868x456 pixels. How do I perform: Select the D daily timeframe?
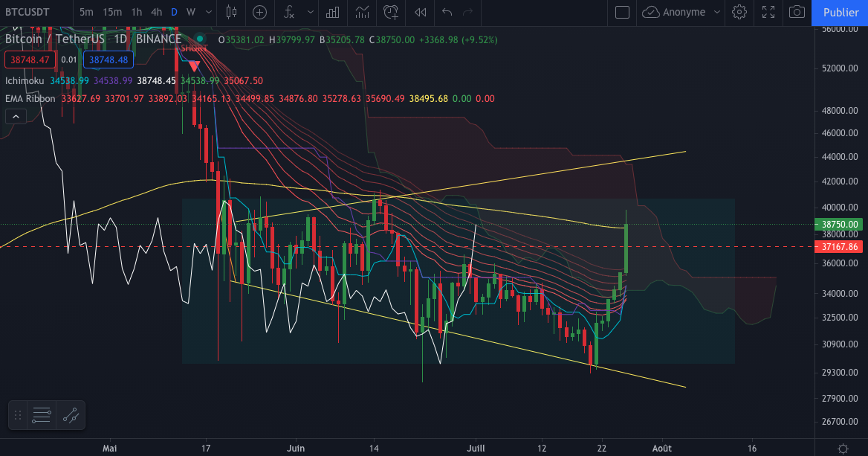pyautogui.click(x=174, y=13)
